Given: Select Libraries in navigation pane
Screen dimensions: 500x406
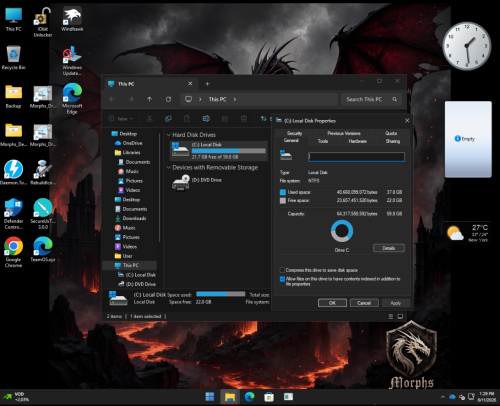Looking at the screenshot, I should coord(128,152).
